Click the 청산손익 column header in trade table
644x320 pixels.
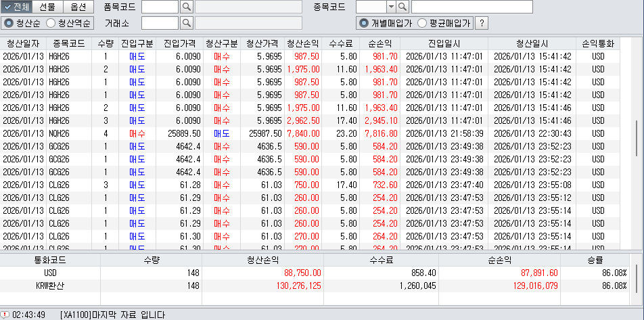302,43
